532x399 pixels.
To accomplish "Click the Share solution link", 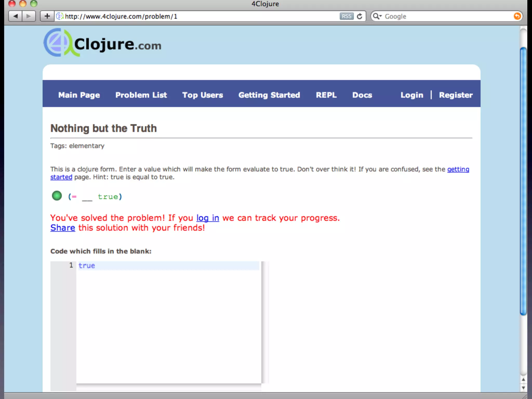I will [x=63, y=228].
